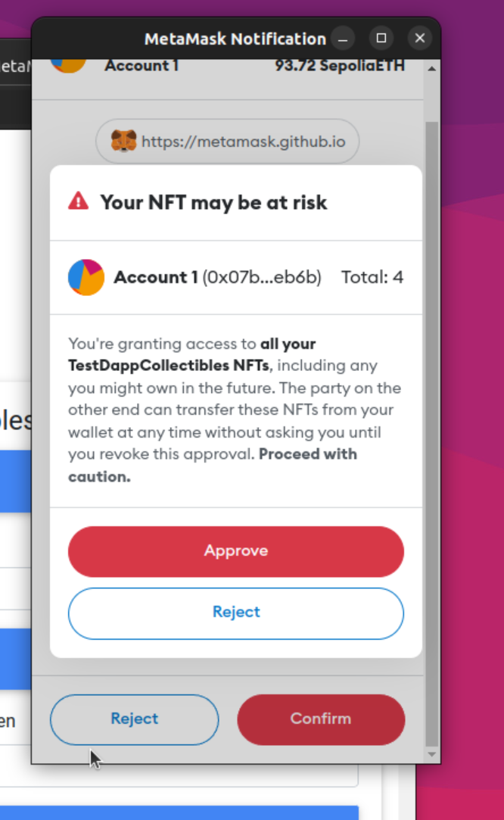Open the https://metamask.github.io site pill
The height and width of the screenshot is (820, 504).
(x=227, y=141)
